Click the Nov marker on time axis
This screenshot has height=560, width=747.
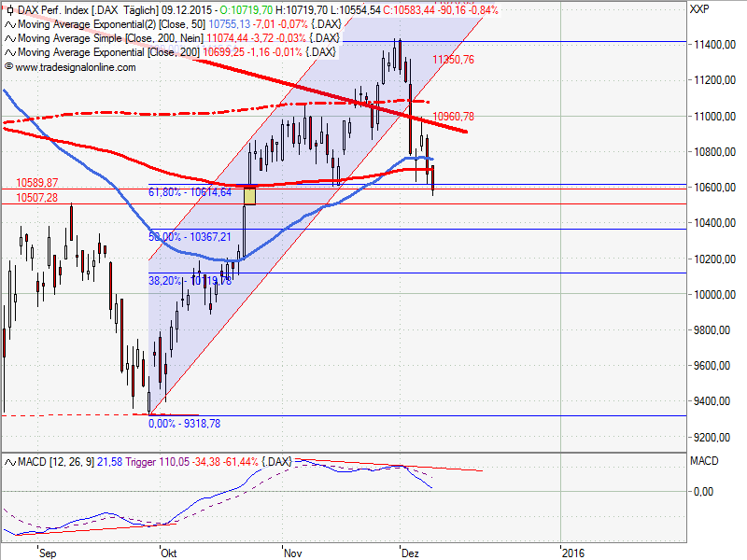(293, 552)
